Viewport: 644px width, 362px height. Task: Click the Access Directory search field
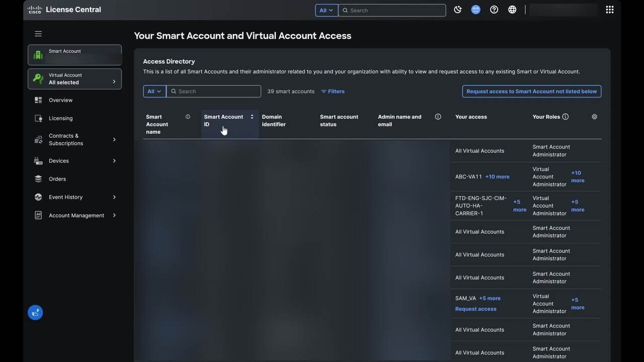click(217, 92)
